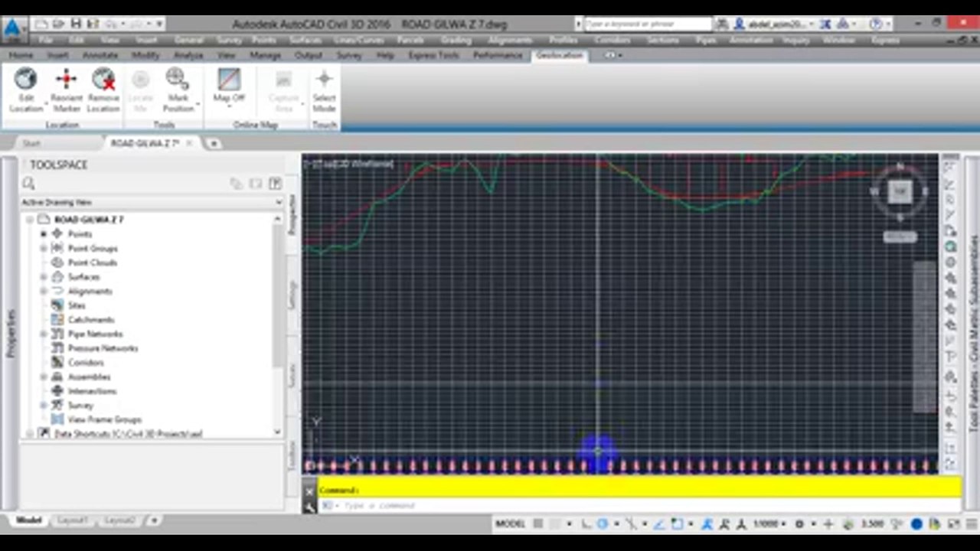Click the command line input field
Viewport: 980px width, 551px height.
point(639,506)
